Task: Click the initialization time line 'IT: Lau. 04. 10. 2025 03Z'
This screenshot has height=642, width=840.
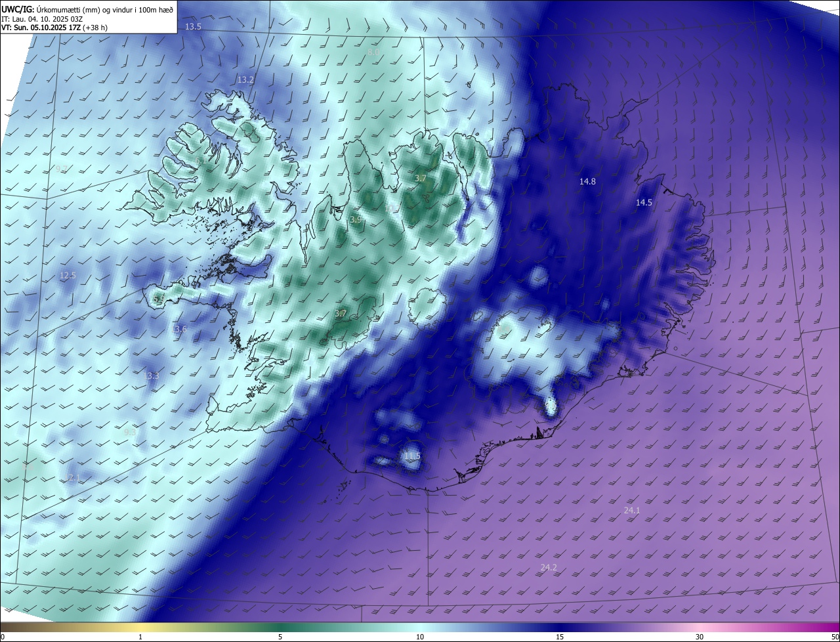Action: click(x=41, y=19)
